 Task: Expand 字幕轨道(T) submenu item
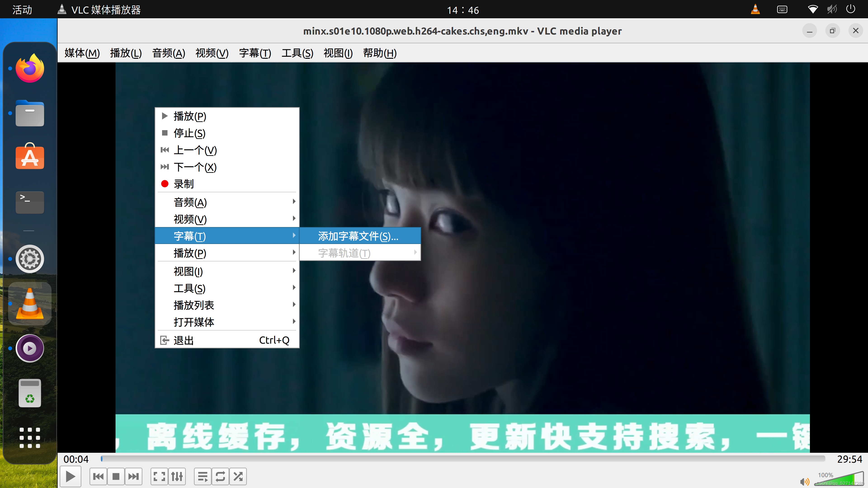[360, 253]
